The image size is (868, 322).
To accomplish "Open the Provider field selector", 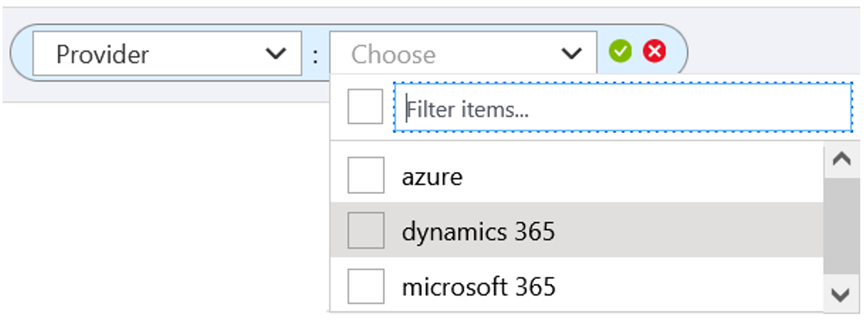I will pyautogui.click(x=167, y=54).
